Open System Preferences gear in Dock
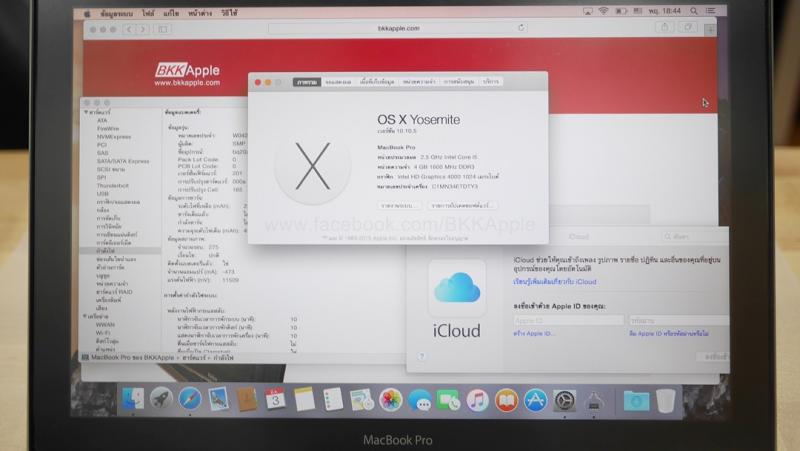Viewport: 800px width, 451px height. [x=564, y=399]
